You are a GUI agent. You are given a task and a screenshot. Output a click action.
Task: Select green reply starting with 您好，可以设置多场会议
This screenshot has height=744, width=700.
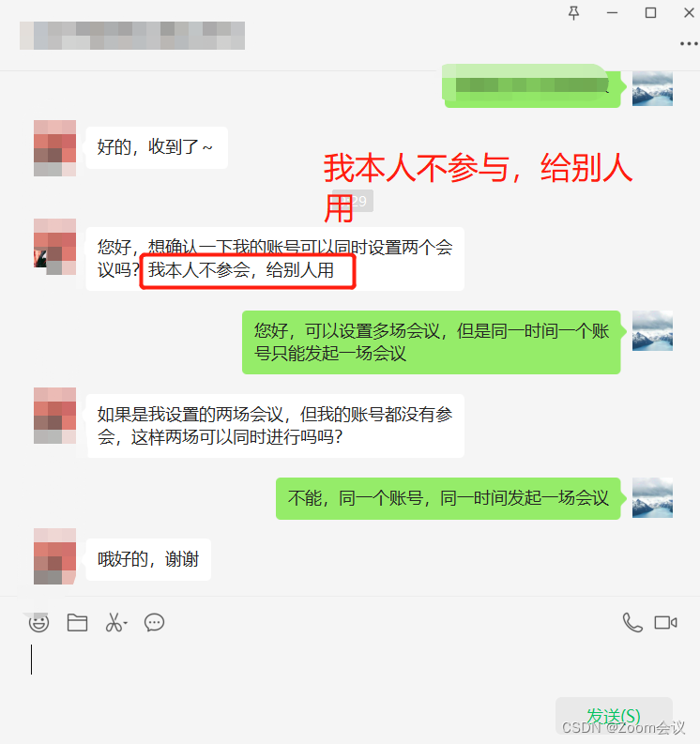pos(432,342)
